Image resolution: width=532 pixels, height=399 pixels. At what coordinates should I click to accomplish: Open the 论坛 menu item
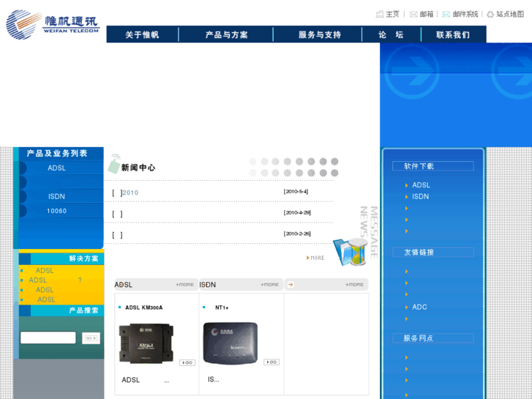[x=391, y=34]
